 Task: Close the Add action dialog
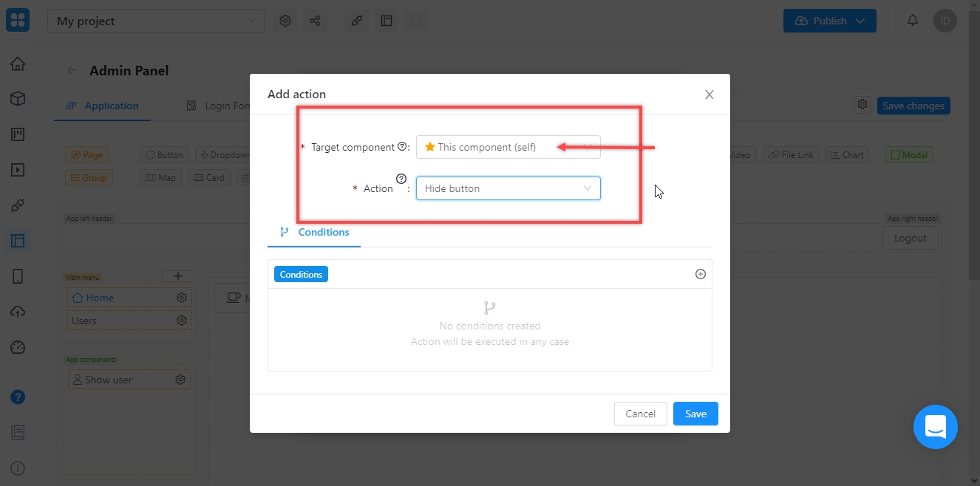(x=709, y=95)
